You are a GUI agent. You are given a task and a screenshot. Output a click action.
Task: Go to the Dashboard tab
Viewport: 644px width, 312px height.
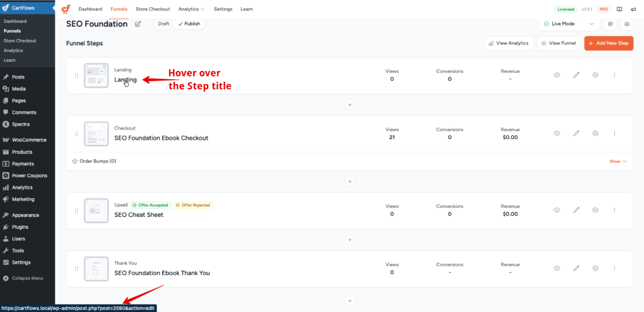[x=90, y=9]
